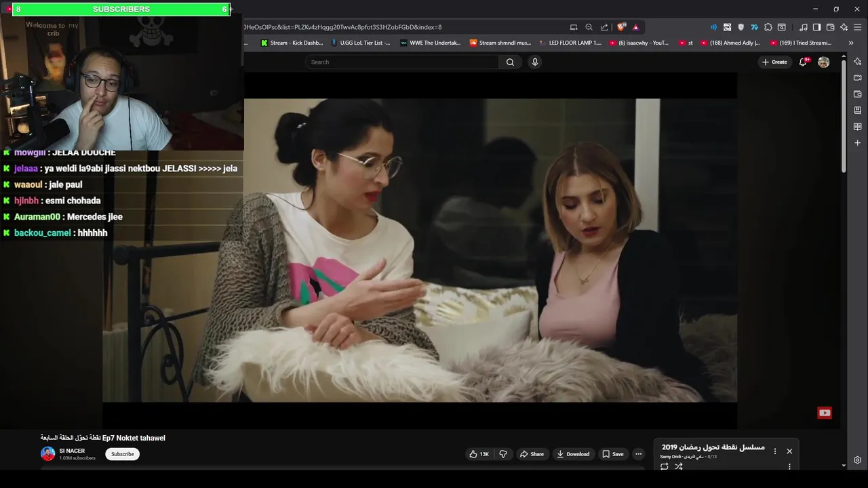Show hidden bookmarks via double chevron
Viewport: 868px width, 488px height.
tap(851, 43)
